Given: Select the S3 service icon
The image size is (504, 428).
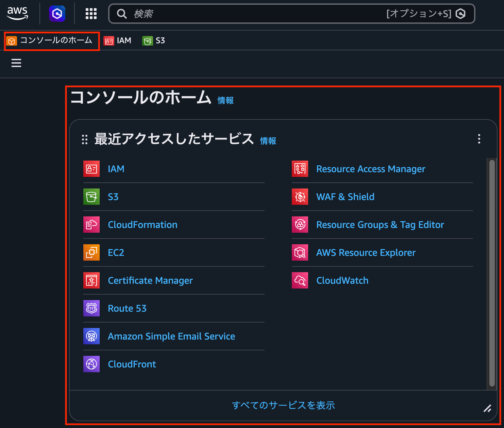Looking at the screenshot, I should (91, 197).
